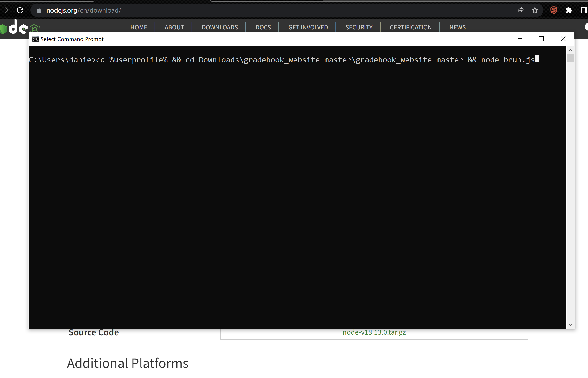Go to DOWNLOADS section
This screenshot has height=378, width=588.
pos(219,27)
